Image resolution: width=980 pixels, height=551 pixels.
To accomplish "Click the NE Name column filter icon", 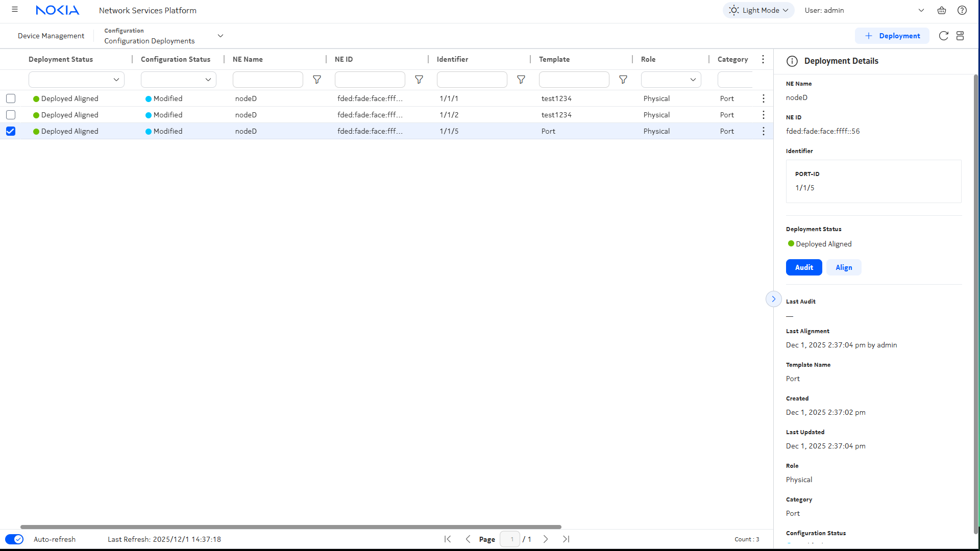I will (317, 80).
